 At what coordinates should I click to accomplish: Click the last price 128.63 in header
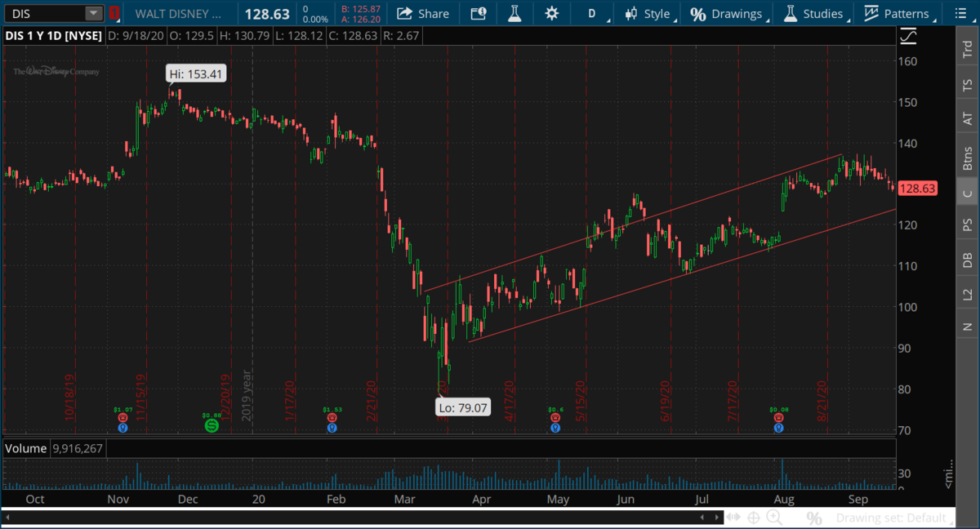tap(268, 14)
